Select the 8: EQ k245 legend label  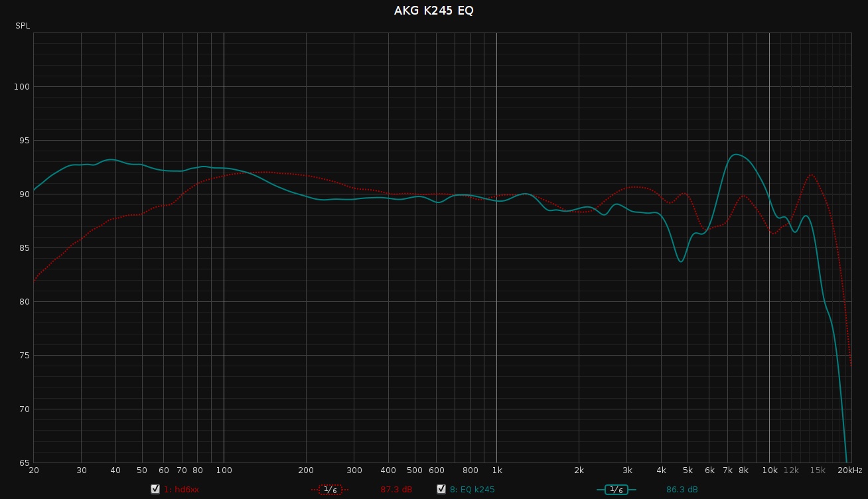[x=472, y=490]
